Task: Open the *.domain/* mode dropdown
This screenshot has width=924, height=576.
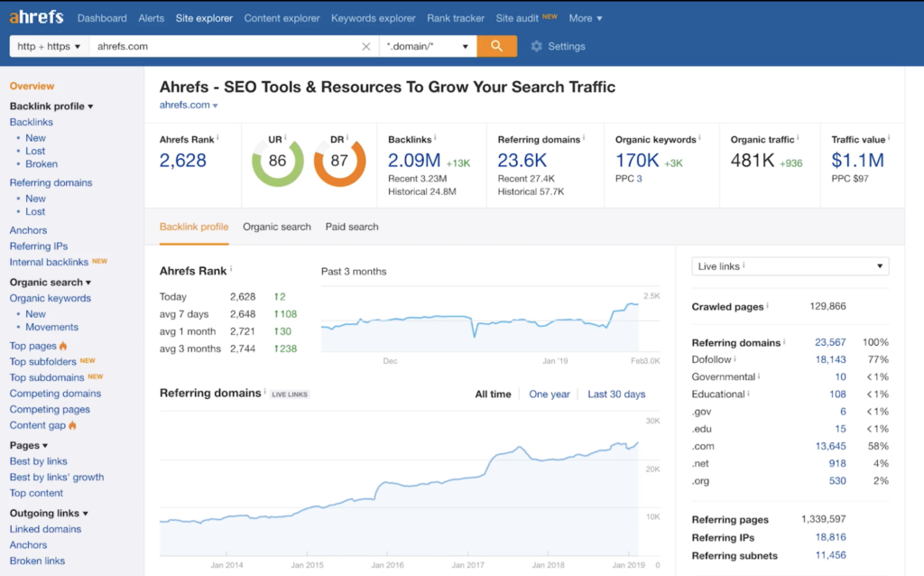Action: (428, 46)
